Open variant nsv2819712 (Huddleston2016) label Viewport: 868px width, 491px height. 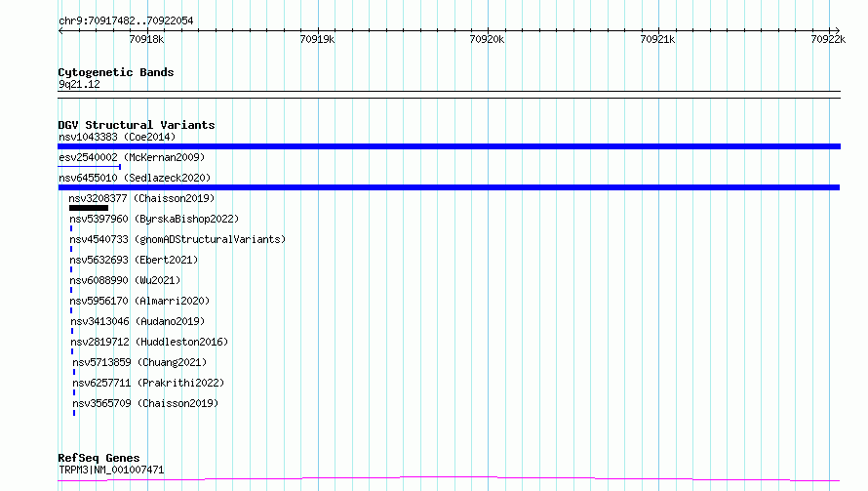[x=149, y=342]
